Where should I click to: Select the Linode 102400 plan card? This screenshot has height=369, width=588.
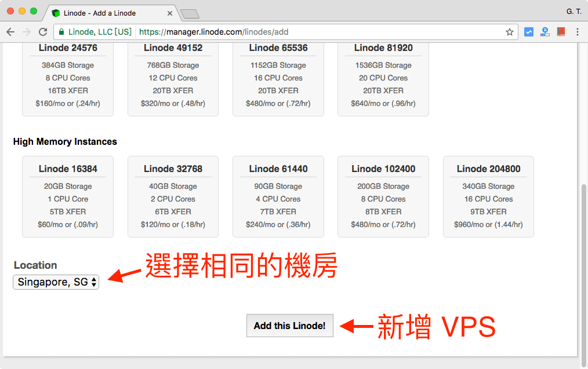click(x=383, y=196)
